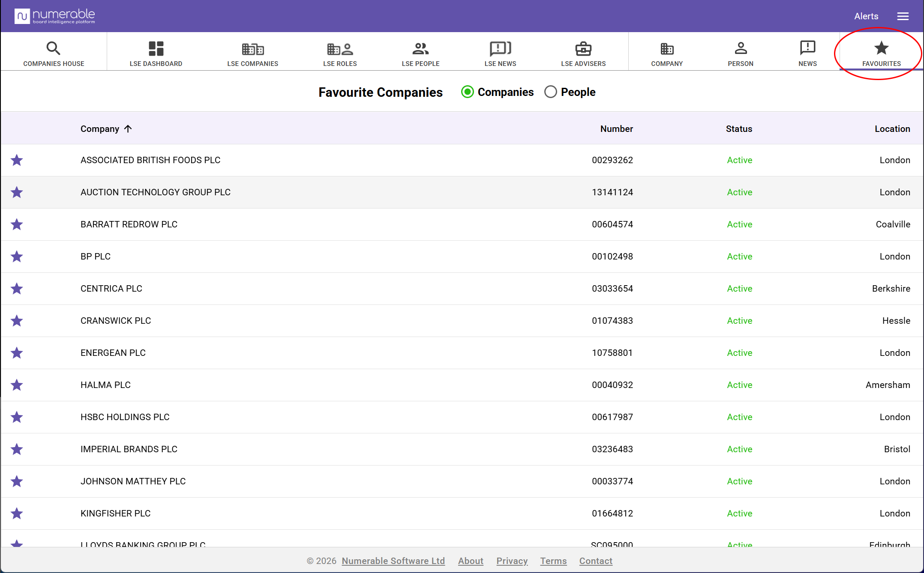Image resolution: width=924 pixels, height=573 pixels.
Task: Click company number 00102498
Action: (x=612, y=257)
